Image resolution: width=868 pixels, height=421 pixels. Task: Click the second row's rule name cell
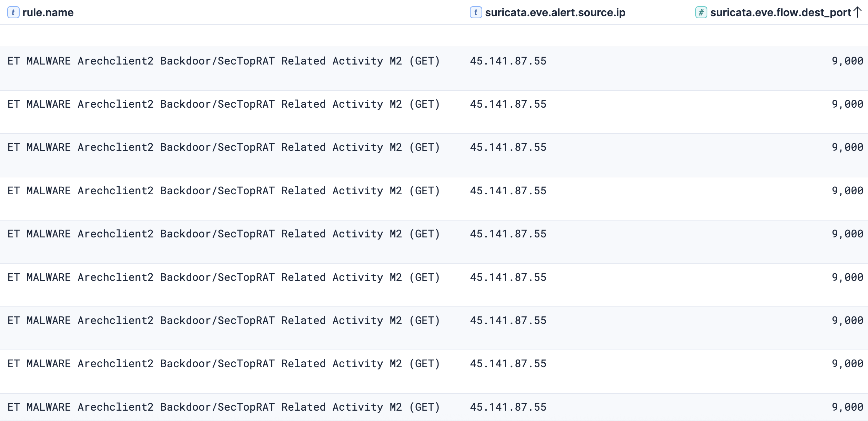[x=224, y=104]
